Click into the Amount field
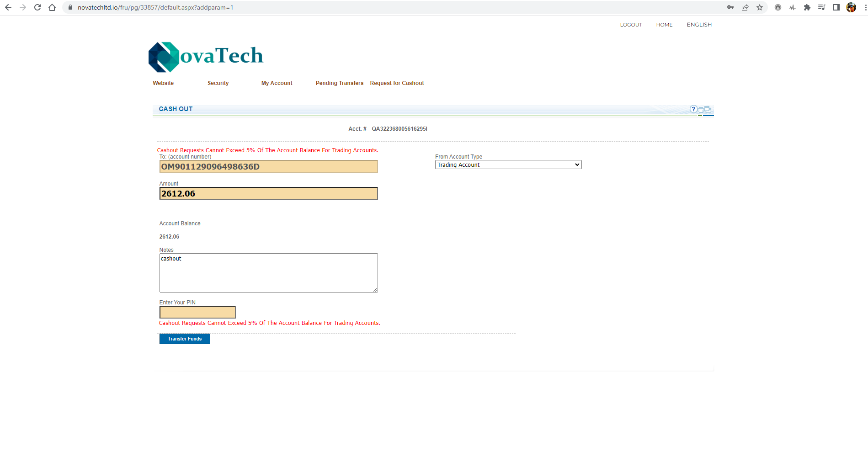This screenshot has height=452, width=868. pos(269,193)
